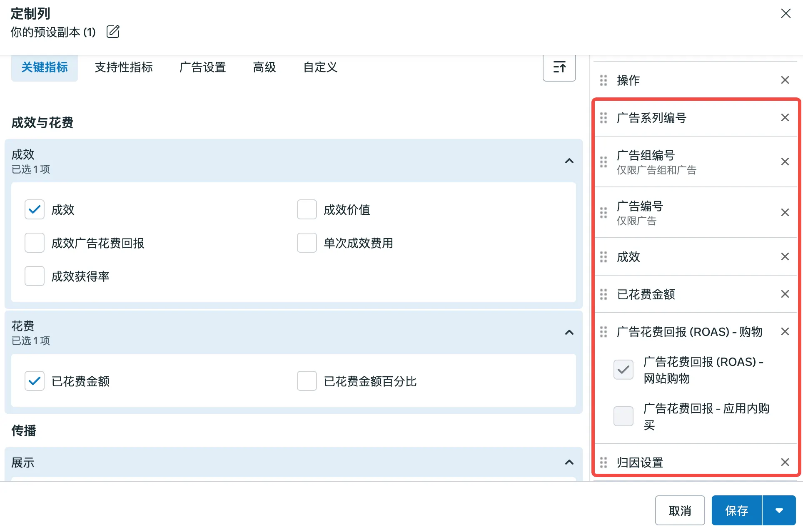The width and height of the screenshot is (803, 532).
Task: Click drag handle for 已花费金额 column
Action: click(603, 294)
